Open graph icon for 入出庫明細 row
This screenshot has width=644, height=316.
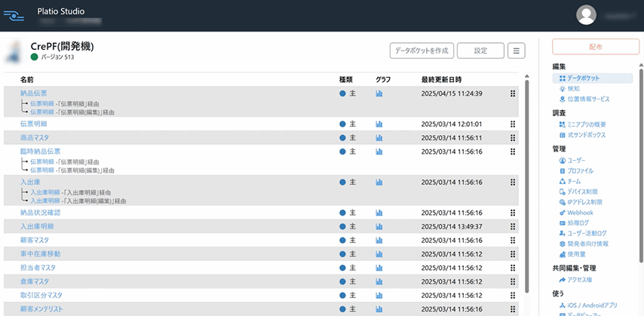379,226
